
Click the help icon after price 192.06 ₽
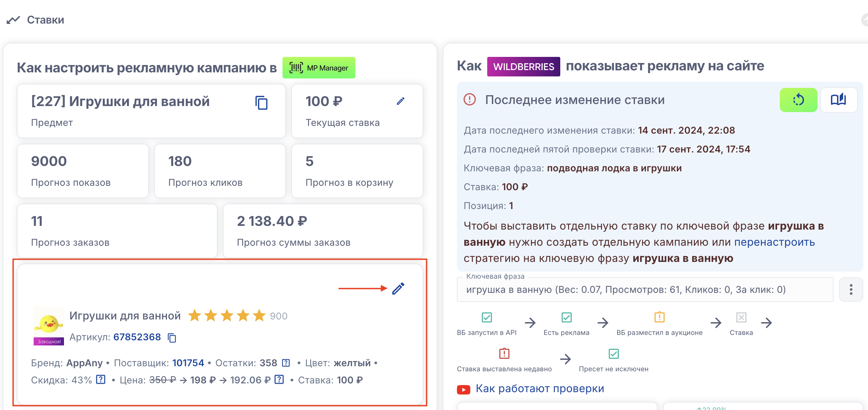279,380
